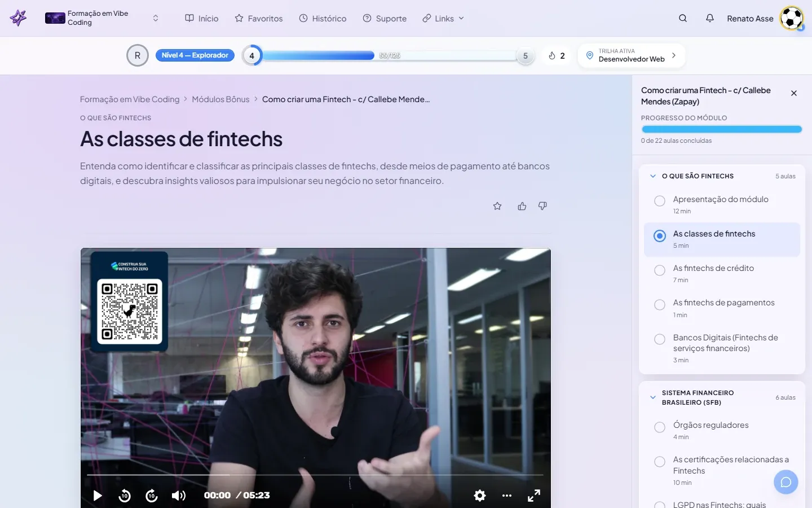Go to Formação em Vibe Coding breadcrumb
Viewport: 812px width, 508px height.
pos(130,99)
